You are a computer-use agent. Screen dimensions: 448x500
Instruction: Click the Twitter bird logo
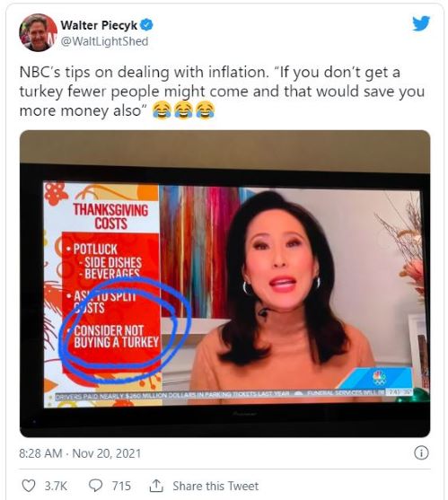coord(421,23)
